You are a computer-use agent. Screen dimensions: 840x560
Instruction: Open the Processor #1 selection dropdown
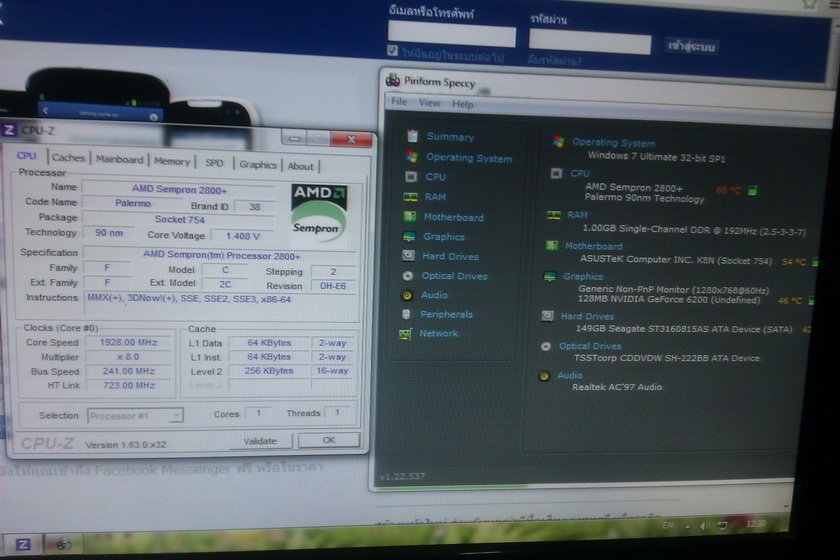point(135,415)
